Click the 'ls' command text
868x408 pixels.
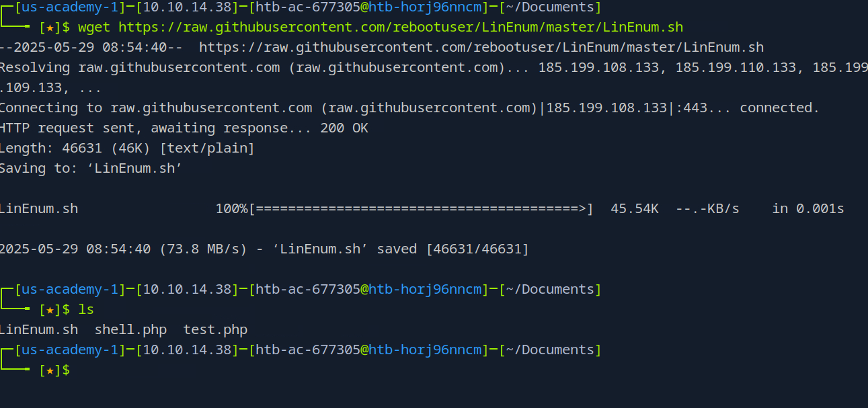pyautogui.click(x=86, y=310)
